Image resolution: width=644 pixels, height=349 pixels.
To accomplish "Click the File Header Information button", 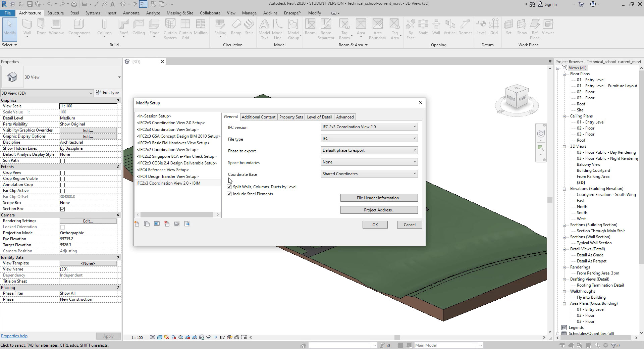I will click(379, 198).
